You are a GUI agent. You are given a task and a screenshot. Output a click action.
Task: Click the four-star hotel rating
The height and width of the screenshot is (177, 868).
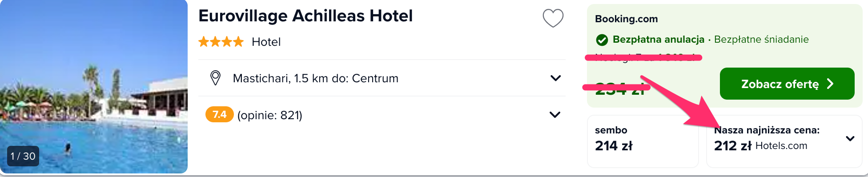point(221,42)
